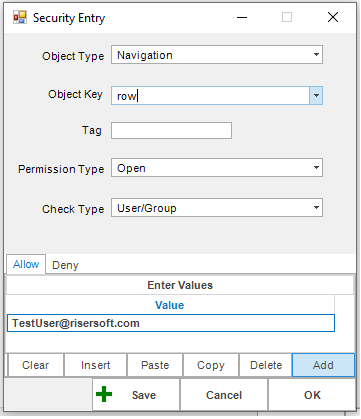Click the Add button
This screenshot has width=361, height=419.
(x=323, y=365)
